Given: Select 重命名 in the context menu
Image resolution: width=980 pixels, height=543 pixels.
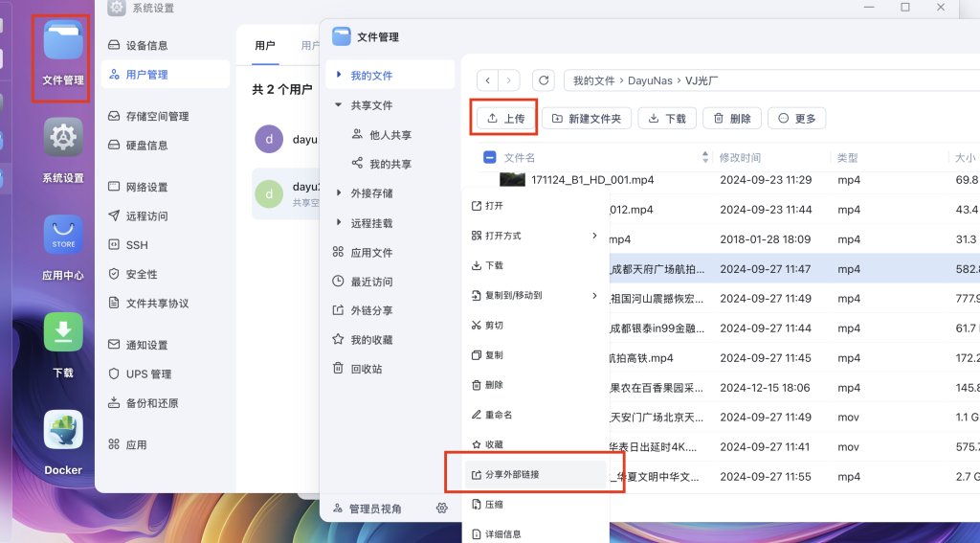Looking at the screenshot, I should point(498,415).
